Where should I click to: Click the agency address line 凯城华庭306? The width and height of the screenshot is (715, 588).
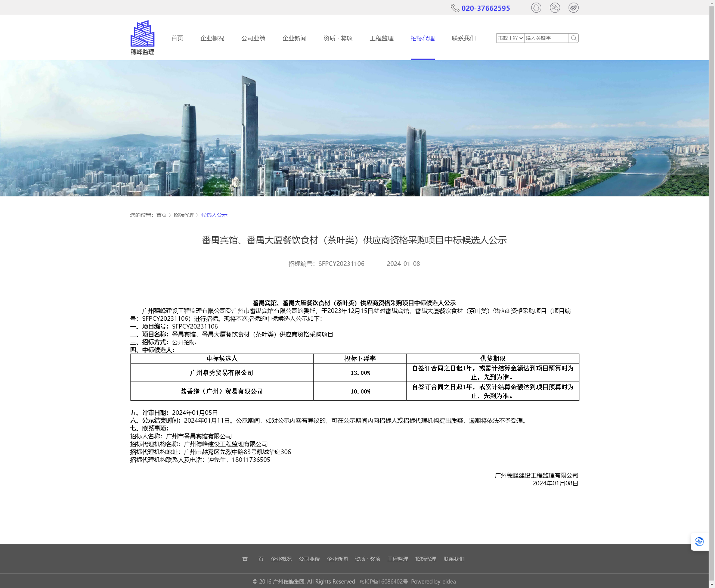pyautogui.click(x=210, y=452)
